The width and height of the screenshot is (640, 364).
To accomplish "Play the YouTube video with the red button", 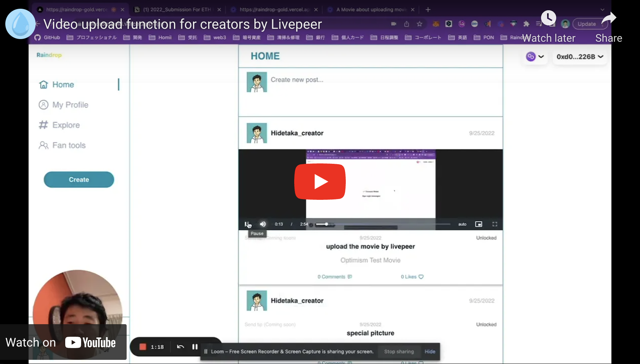I will (320, 182).
